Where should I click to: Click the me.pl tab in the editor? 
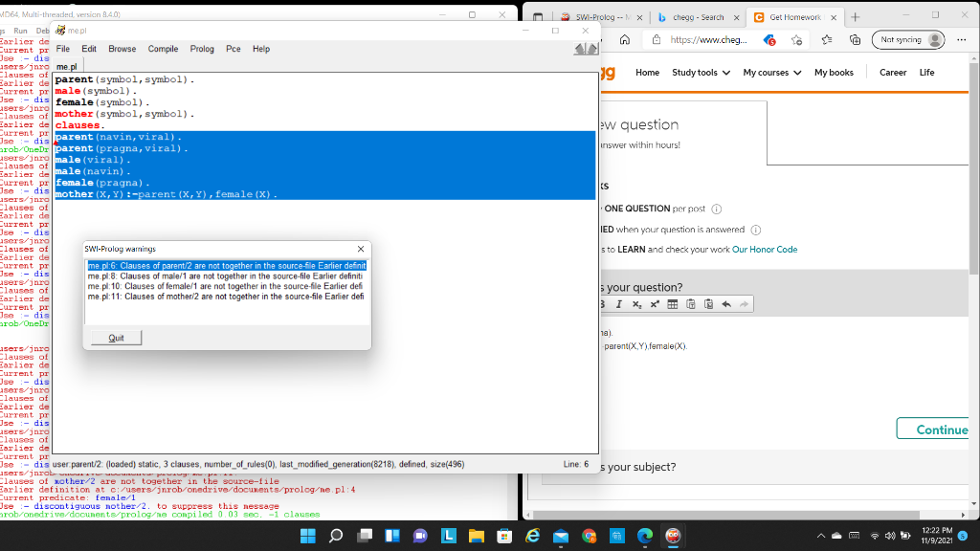[66, 66]
